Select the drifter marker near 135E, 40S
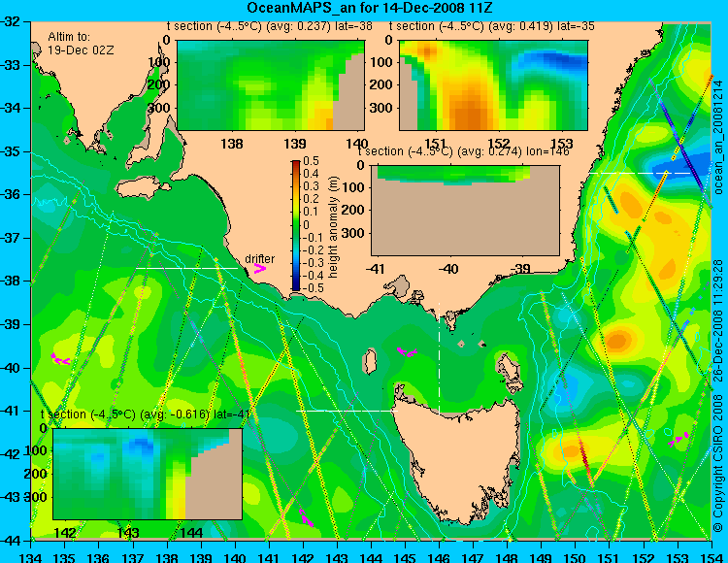728x563 pixels. (x=60, y=359)
